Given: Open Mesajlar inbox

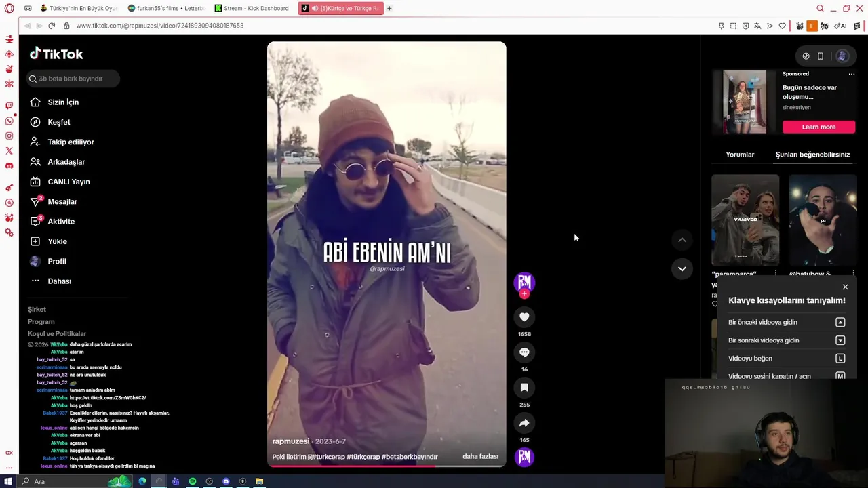Looking at the screenshot, I should click(54, 202).
